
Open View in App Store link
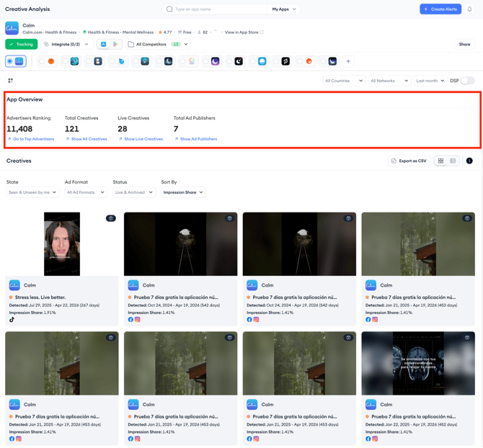pyautogui.click(x=241, y=32)
